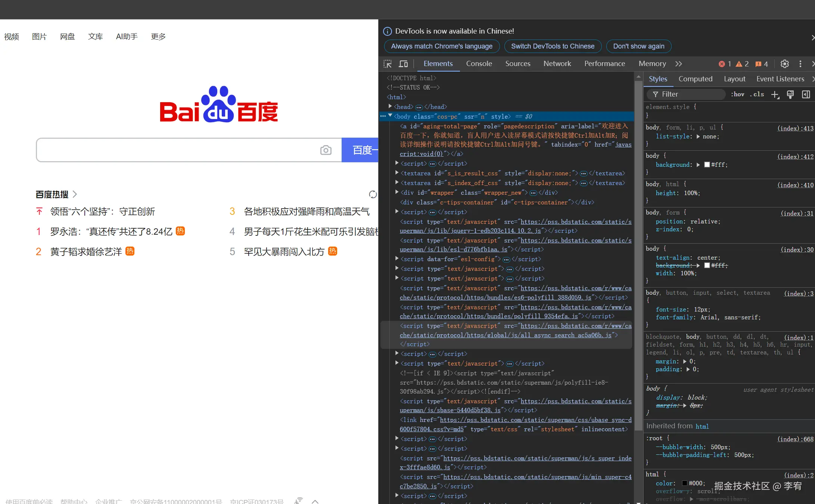Expand the head element node
This screenshot has width=815, height=504.
pos(390,107)
